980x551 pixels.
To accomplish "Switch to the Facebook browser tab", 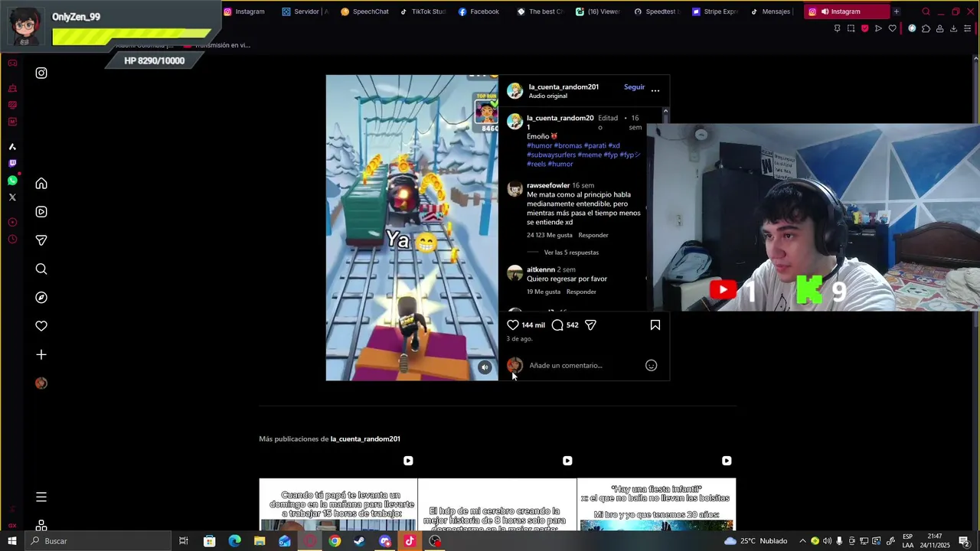I will [479, 11].
